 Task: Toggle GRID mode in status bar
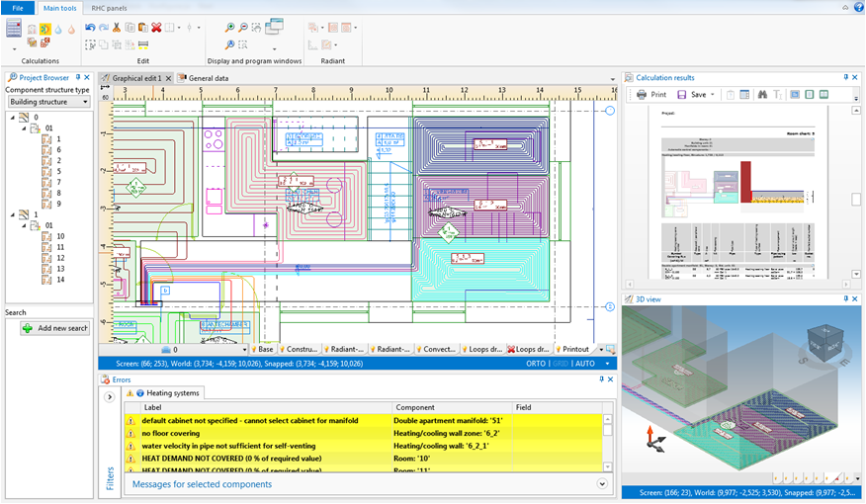coord(561,364)
